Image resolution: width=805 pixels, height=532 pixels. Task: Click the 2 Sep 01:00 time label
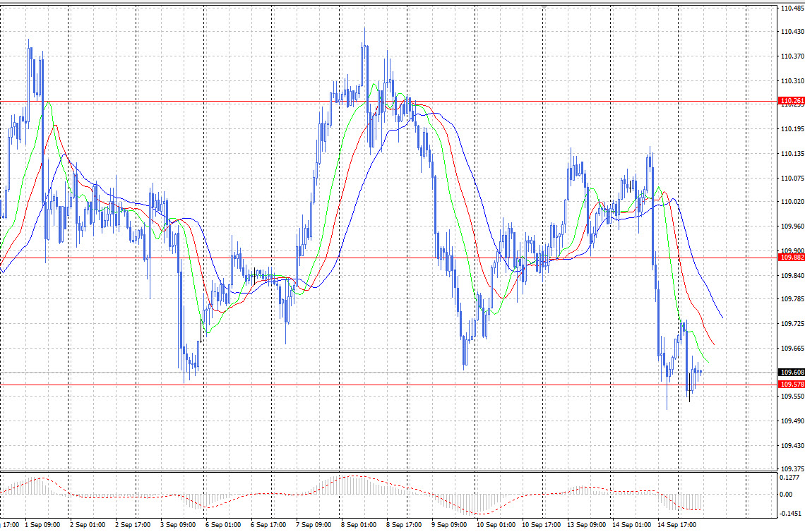[x=88, y=525]
